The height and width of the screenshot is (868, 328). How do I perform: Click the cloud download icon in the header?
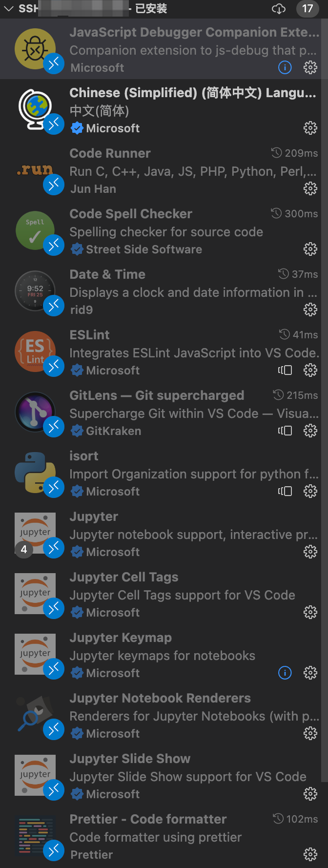(278, 9)
